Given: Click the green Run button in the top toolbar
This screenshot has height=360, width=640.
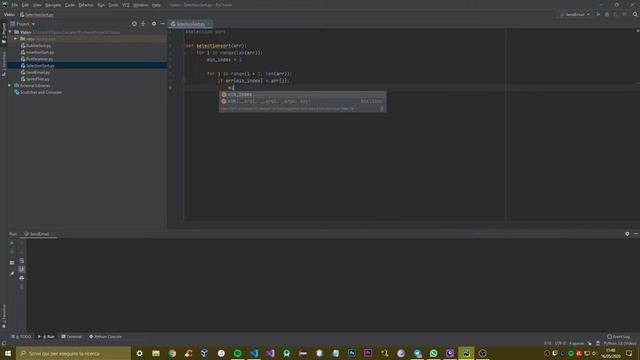Looking at the screenshot, I should (598, 14).
